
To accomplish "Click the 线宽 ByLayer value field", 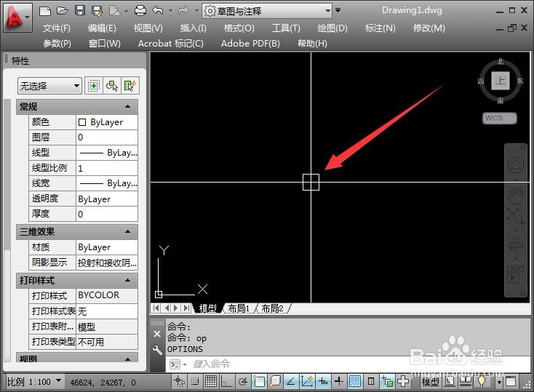I will tap(107, 183).
